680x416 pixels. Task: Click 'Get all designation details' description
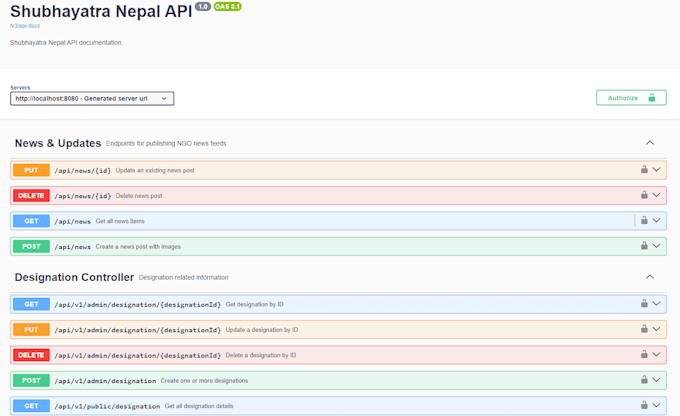199,406
